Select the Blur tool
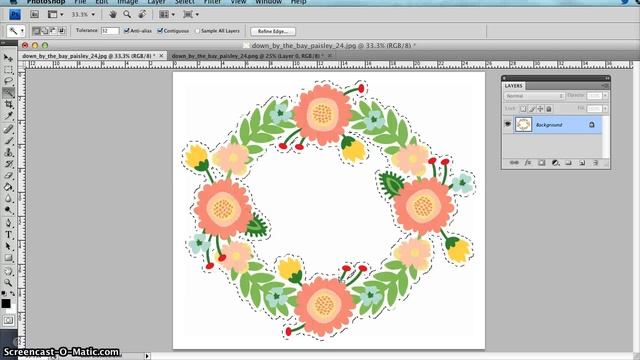Viewport: 640px width, 360px height. click(8, 199)
